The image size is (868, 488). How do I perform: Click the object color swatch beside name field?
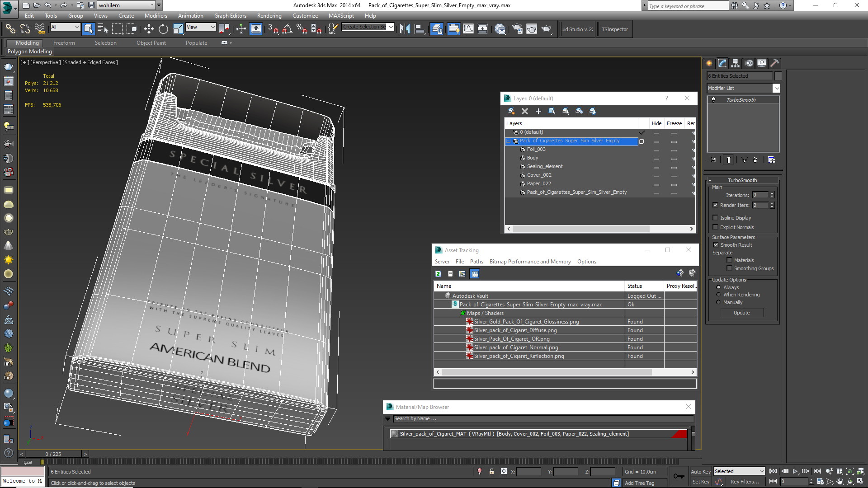pos(778,76)
